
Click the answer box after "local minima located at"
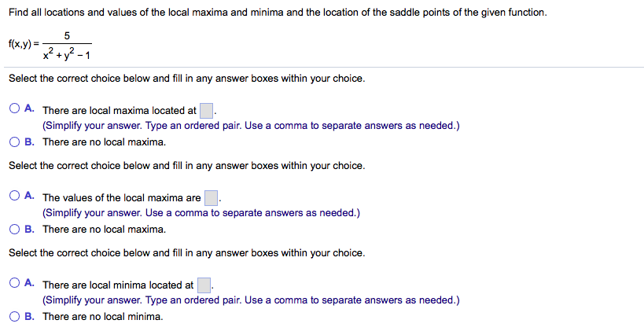(204, 285)
